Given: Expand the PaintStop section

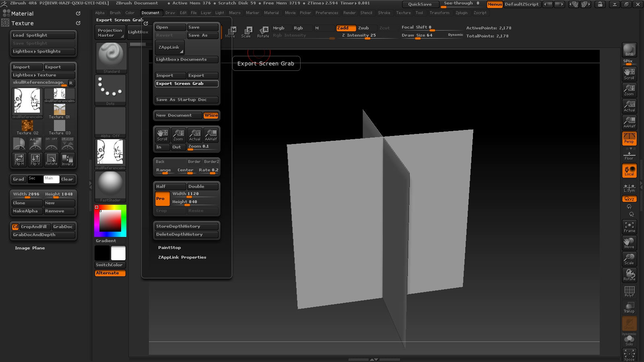Looking at the screenshot, I should click(169, 248).
